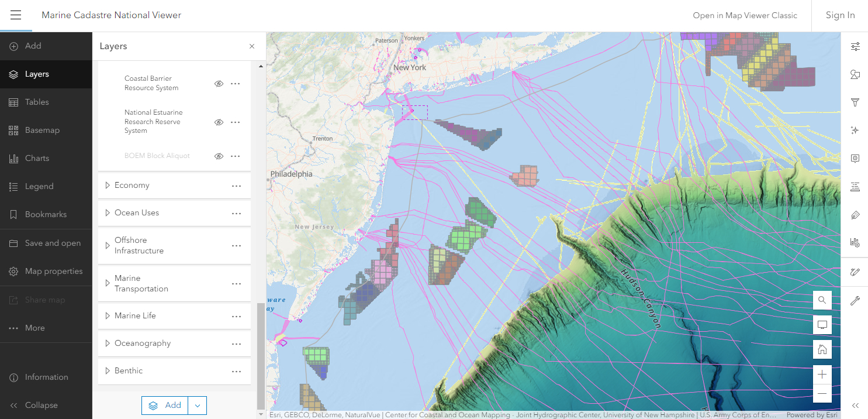Screen dimensions: 868x419
Task: Open the Map tools wrench icon
Action: [855, 301]
